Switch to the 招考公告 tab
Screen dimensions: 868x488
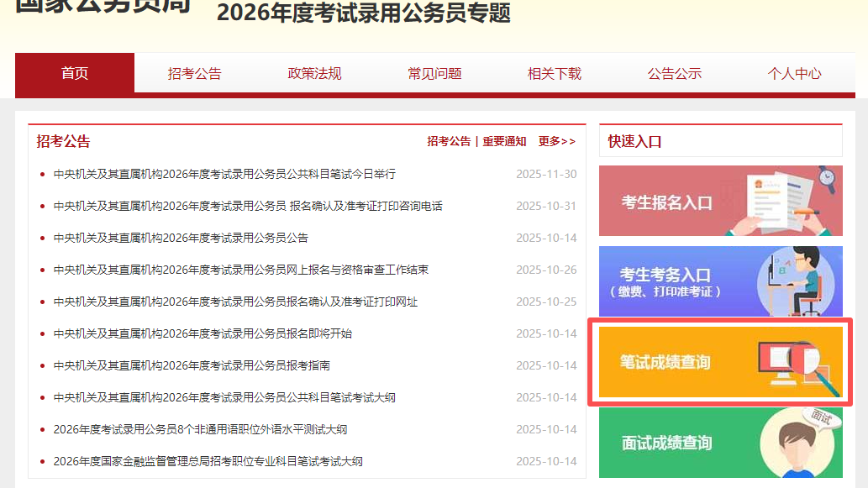(194, 73)
